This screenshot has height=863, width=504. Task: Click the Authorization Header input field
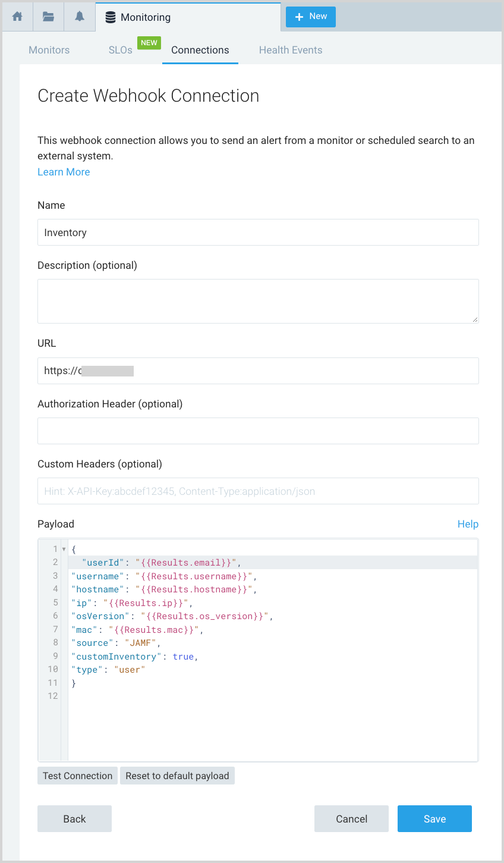258,431
